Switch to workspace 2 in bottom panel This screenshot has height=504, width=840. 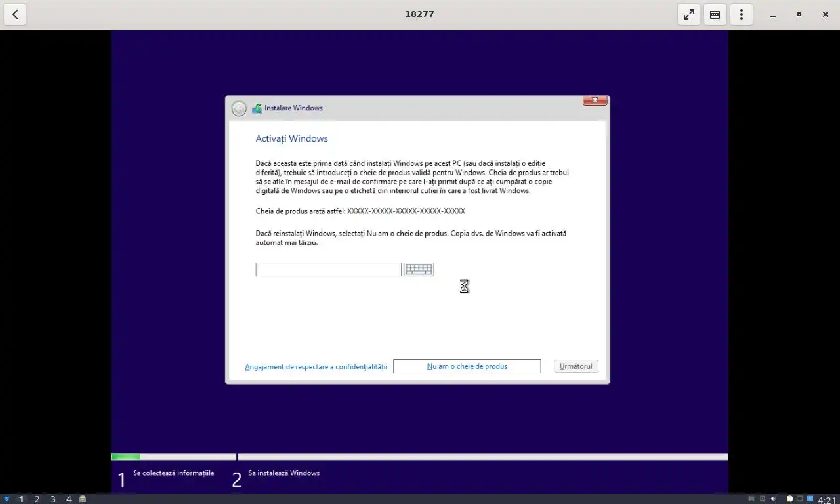pos(37,499)
